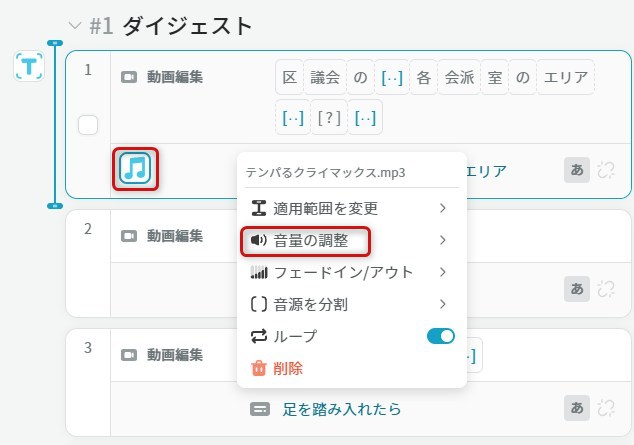
Task: Click the あ button in row 1
Action: coord(577,170)
